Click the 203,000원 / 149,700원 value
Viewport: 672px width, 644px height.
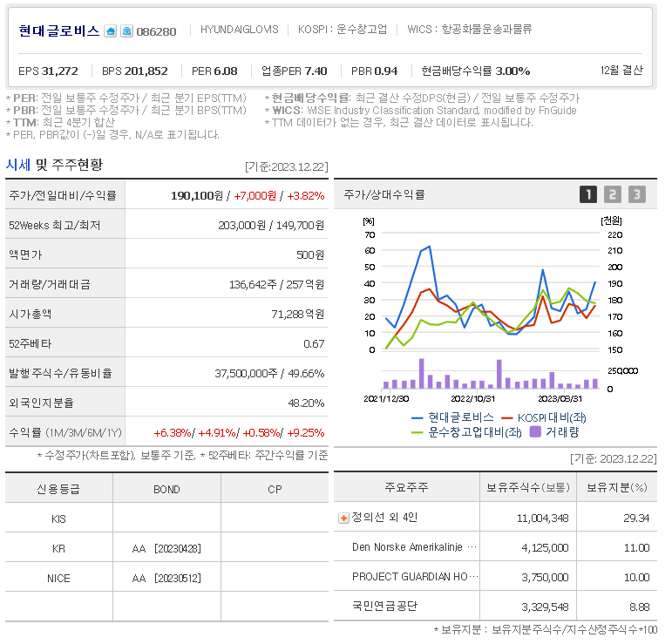pyautogui.click(x=271, y=226)
